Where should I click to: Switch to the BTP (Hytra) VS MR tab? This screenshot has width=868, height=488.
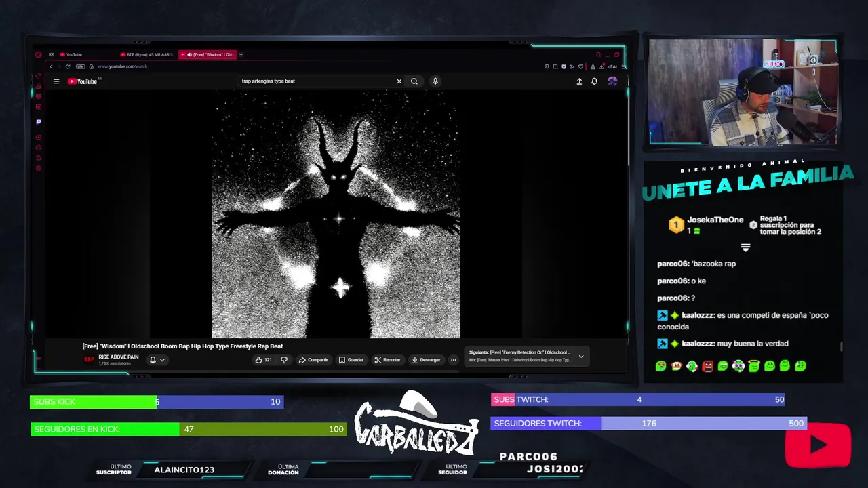[x=146, y=55]
